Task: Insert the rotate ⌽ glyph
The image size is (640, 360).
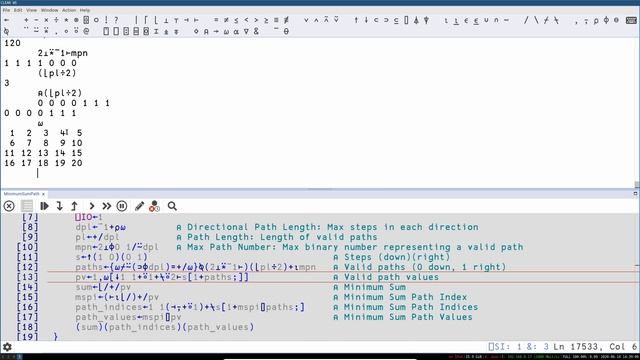Action: [x=606, y=20]
